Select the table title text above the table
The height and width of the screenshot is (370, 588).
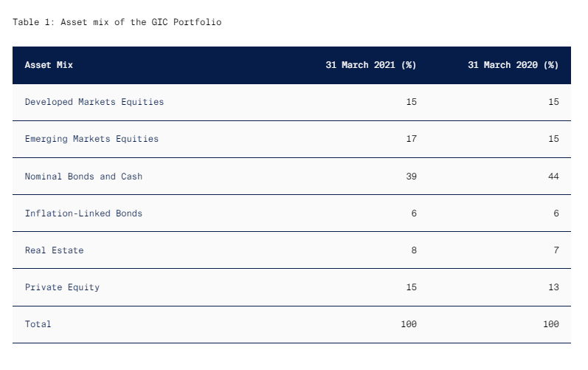point(117,22)
